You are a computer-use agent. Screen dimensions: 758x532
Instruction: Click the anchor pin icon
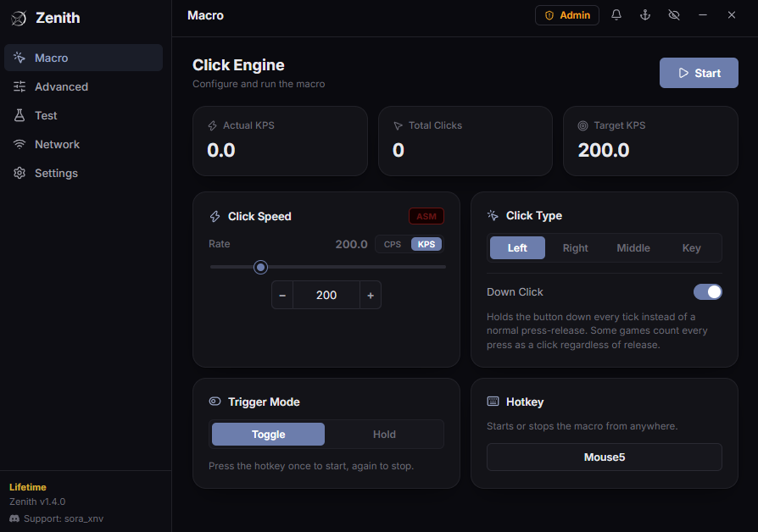(645, 15)
